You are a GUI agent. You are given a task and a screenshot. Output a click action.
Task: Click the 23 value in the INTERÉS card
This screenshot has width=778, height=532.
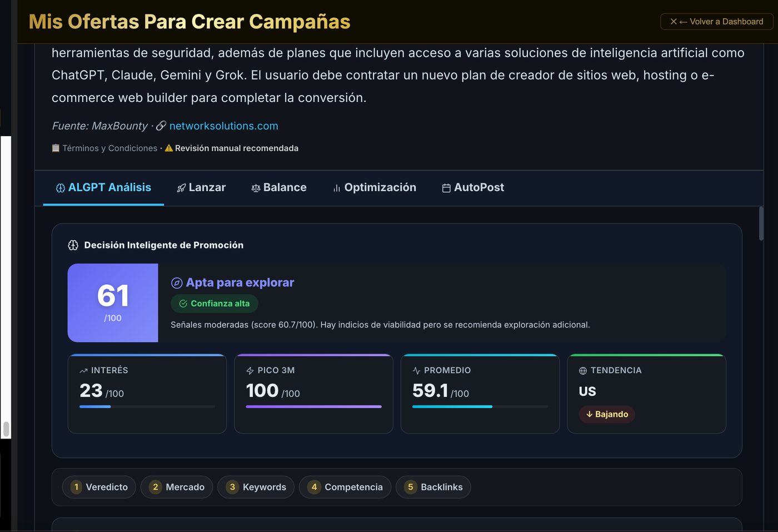point(91,391)
